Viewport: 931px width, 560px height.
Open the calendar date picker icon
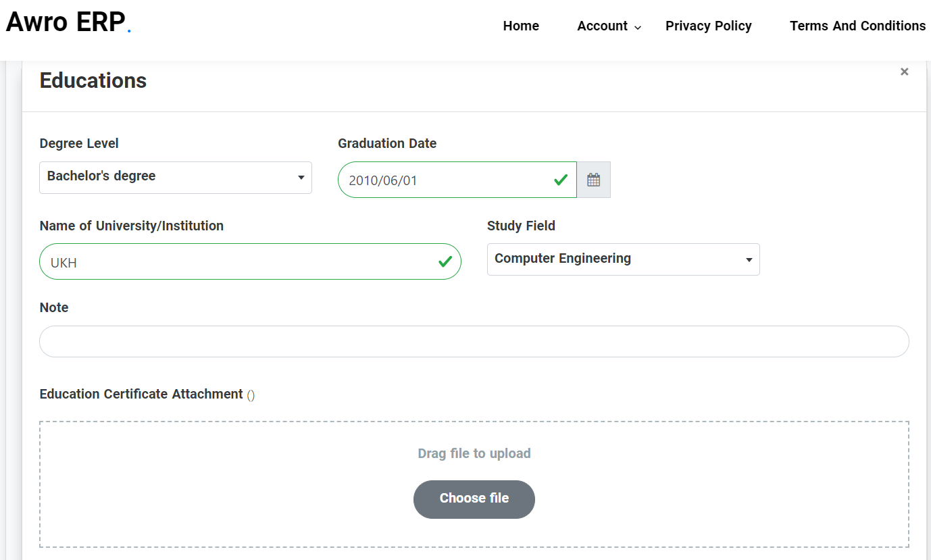coord(593,180)
